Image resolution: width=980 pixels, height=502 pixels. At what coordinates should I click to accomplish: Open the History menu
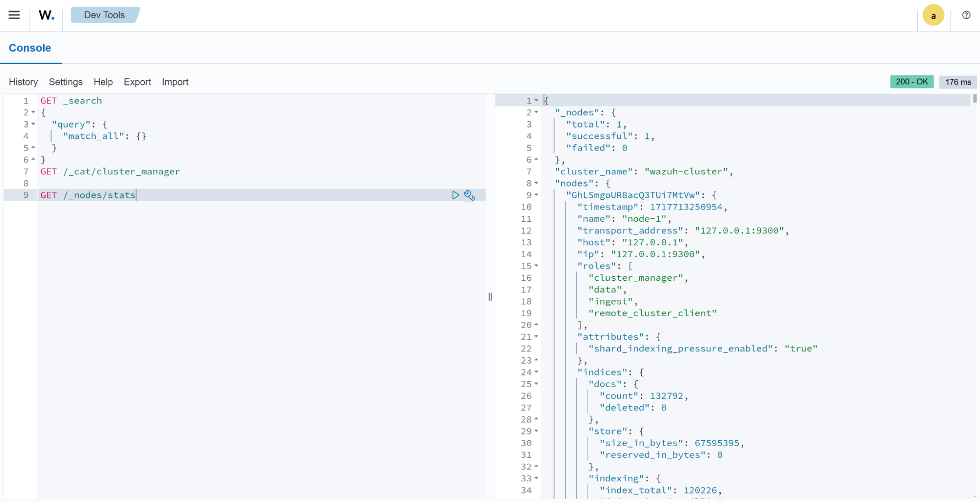[x=23, y=82]
